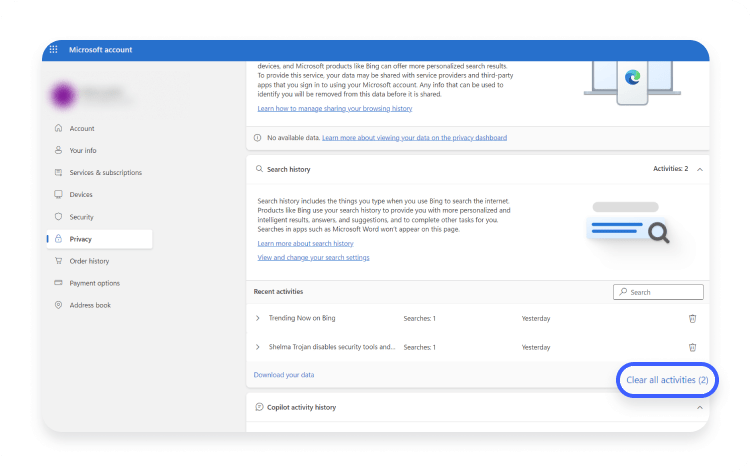
Task: Click the Privacy lock icon
Action: pos(58,238)
